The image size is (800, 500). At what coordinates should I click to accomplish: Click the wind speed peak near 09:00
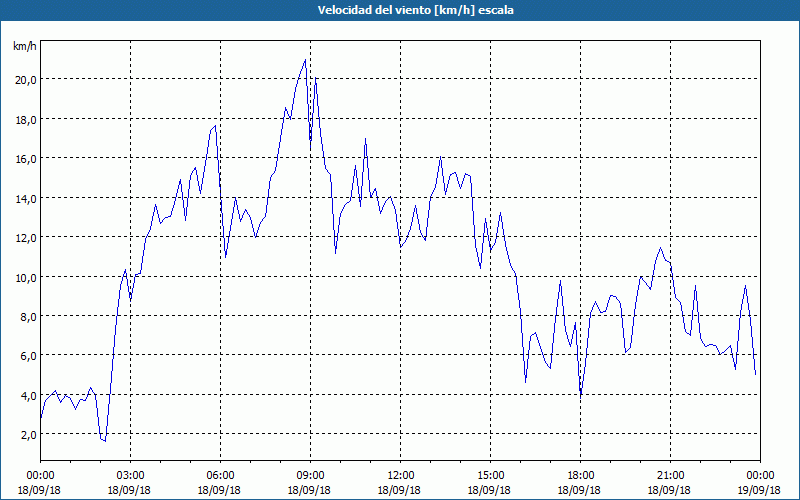305,60
